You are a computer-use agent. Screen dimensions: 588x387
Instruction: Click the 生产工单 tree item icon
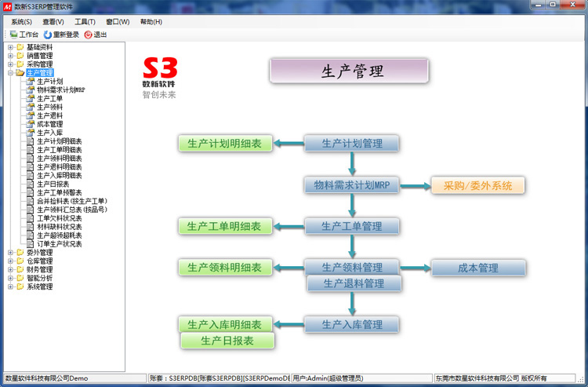coord(31,98)
